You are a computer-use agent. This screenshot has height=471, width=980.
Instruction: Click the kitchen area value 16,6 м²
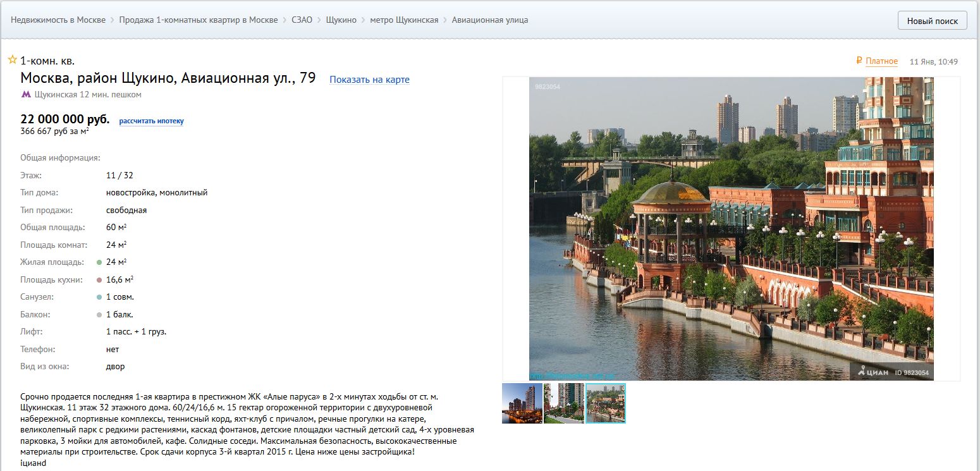[119, 279]
